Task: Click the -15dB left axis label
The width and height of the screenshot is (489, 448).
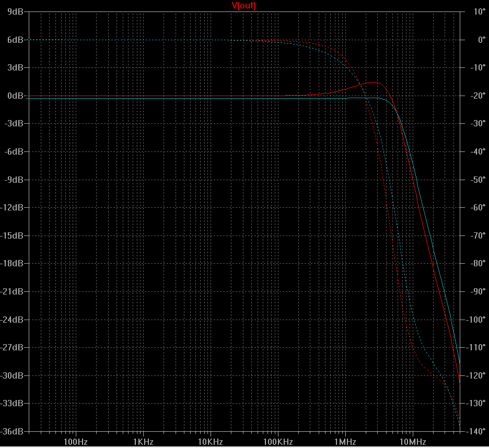Action: click(x=12, y=235)
